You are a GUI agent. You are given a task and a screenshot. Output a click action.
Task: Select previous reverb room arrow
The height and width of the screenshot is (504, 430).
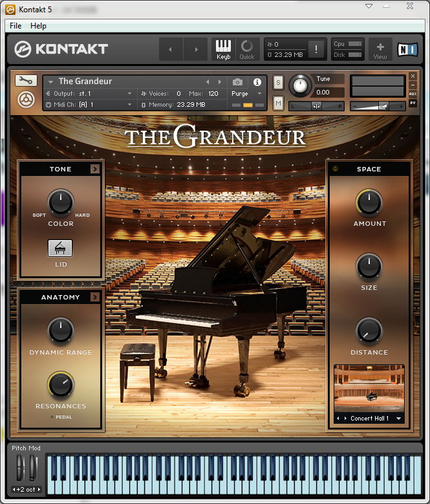coord(338,418)
